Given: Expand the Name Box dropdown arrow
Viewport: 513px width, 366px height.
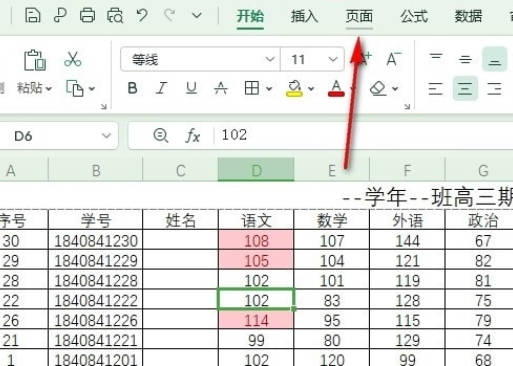Looking at the screenshot, I should [x=106, y=136].
